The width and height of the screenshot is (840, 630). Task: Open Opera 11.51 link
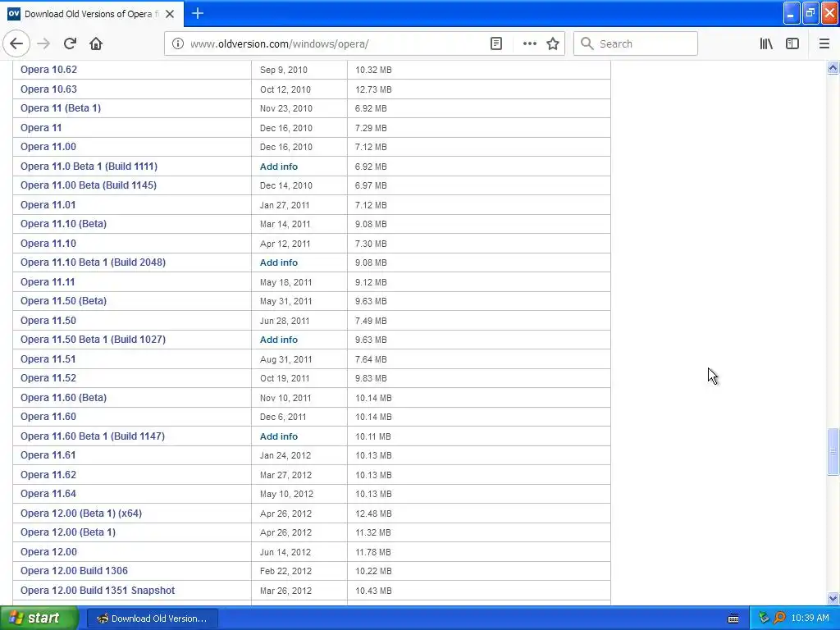point(48,359)
